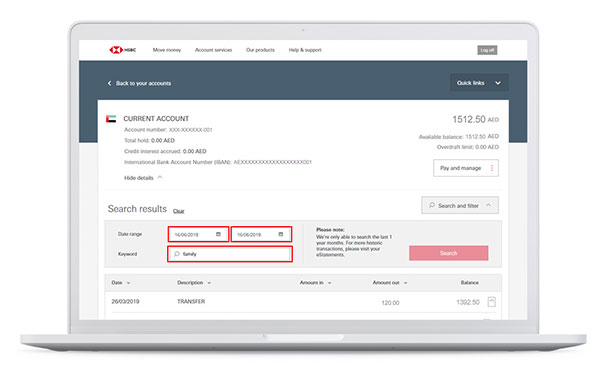Click the back arrow beside Back to your accounts

pyautogui.click(x=109, y=83)
